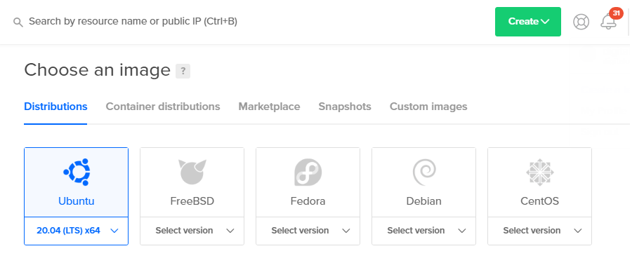
Task: Open CentOS Select version dropdown
Action: (x=539, y=231)
